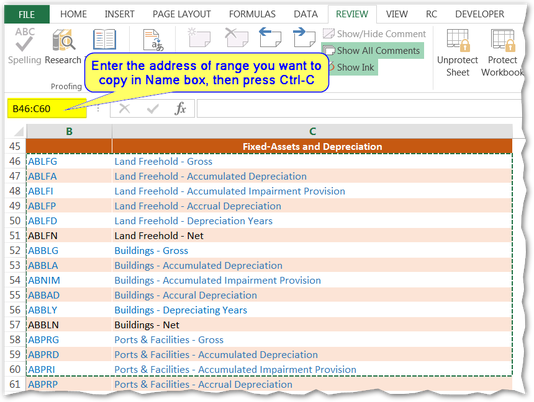
Task: Open the FILE tab
Action: [27, 14]
